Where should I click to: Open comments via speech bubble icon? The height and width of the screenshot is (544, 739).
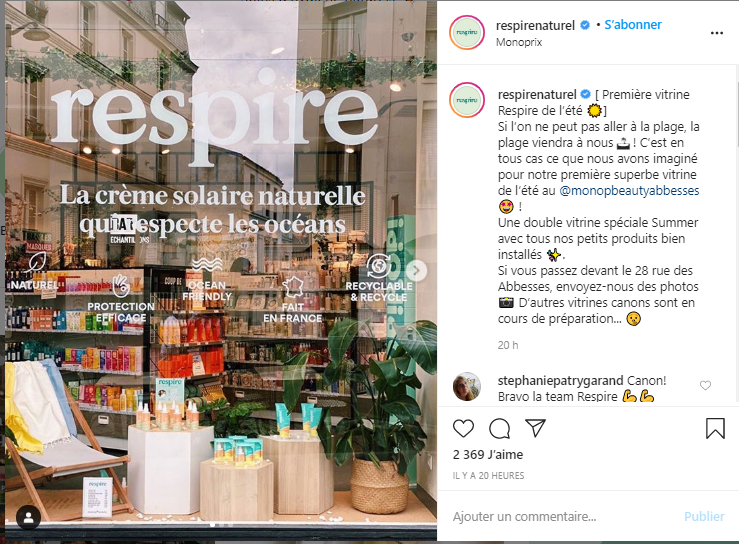coord(500,428)
